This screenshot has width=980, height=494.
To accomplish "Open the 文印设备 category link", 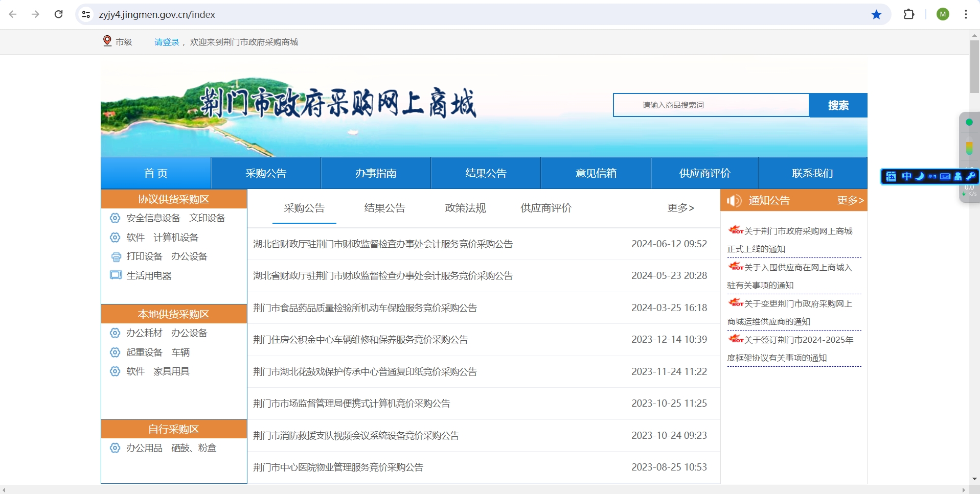I will coord(207,218).
